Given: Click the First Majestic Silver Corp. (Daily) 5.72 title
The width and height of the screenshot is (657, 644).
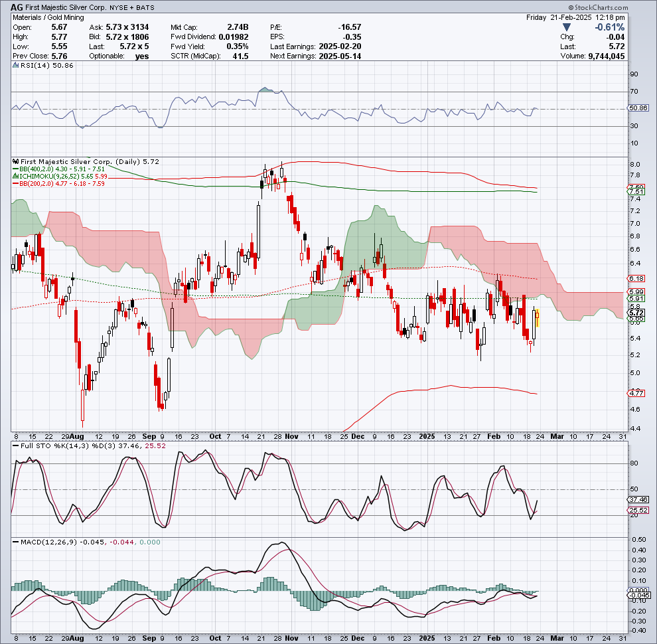Looking at the screenshot, I should click(x=90, y=161).
